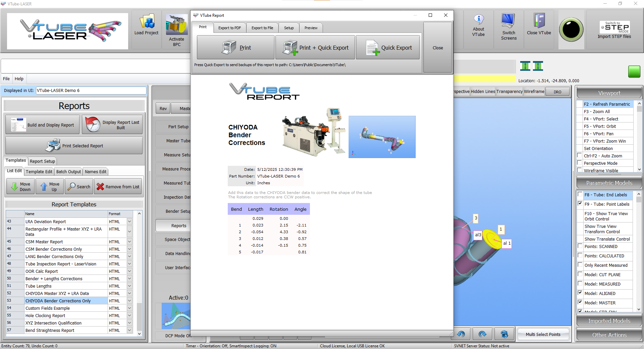Click Remove from List red X
This screenshot has width=644, height=349.
(100, 187)
